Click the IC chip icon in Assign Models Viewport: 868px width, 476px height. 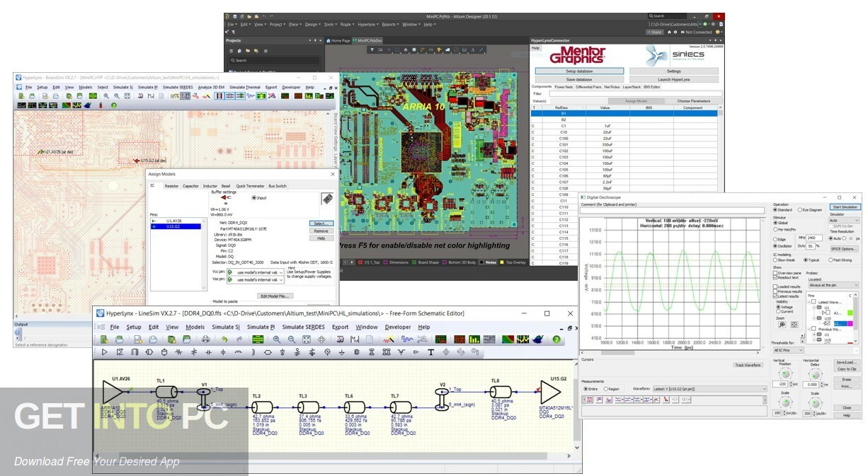(x=328, y=199)
